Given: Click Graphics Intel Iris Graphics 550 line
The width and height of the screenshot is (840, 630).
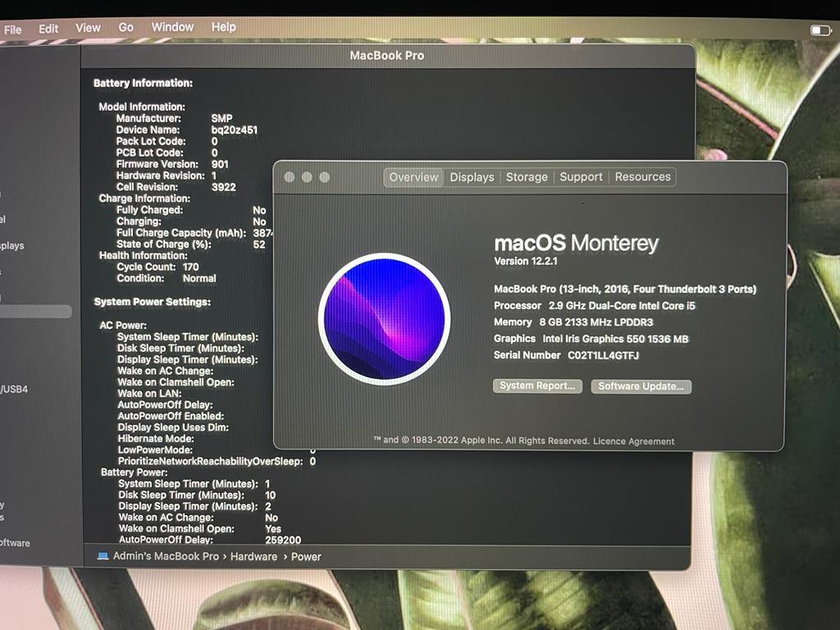Looking at the screenshot, I should (591, 339).
